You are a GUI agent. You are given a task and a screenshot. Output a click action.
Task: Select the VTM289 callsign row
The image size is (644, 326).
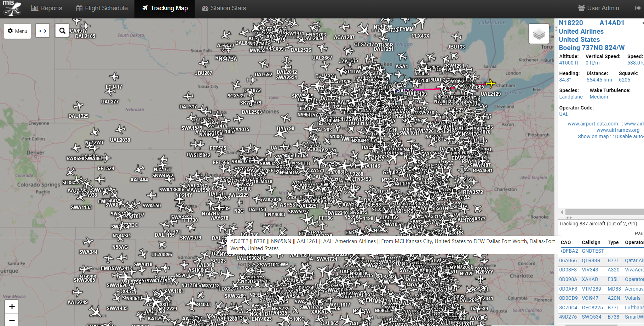pyautogui.click(x=591, y=289)
